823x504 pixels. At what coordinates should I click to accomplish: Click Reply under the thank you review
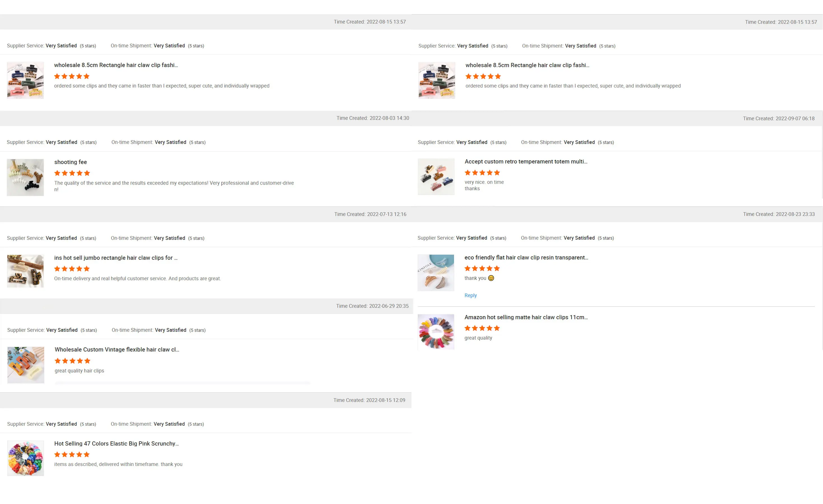pyautogui.click(x=470, y=295)
